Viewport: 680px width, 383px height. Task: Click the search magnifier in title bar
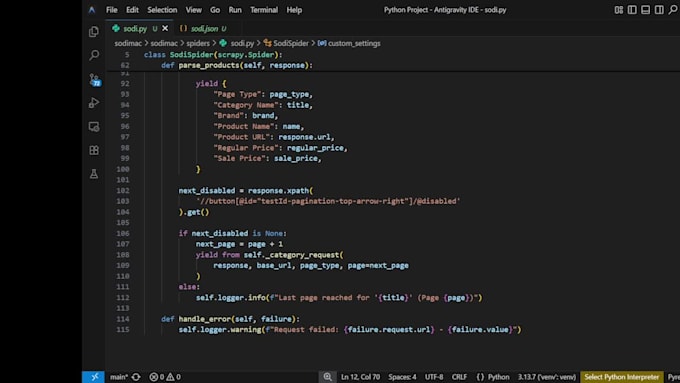coord(673,10)
